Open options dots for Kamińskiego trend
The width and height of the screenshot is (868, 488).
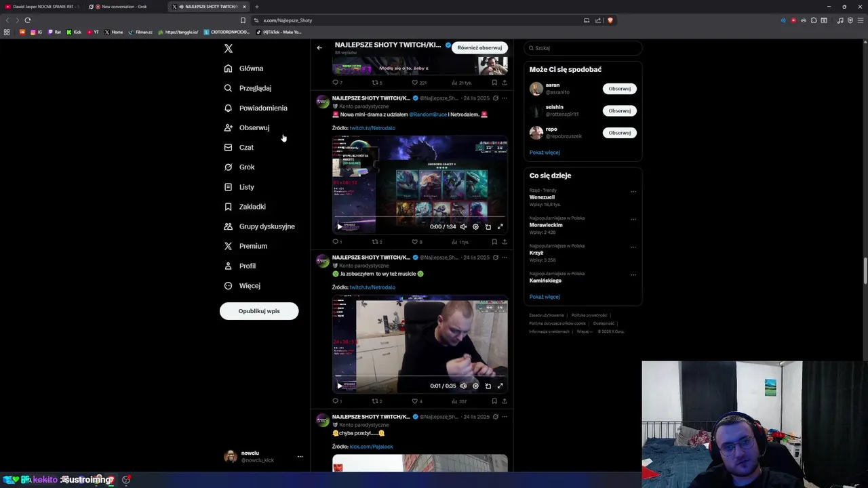click(633, 275)
